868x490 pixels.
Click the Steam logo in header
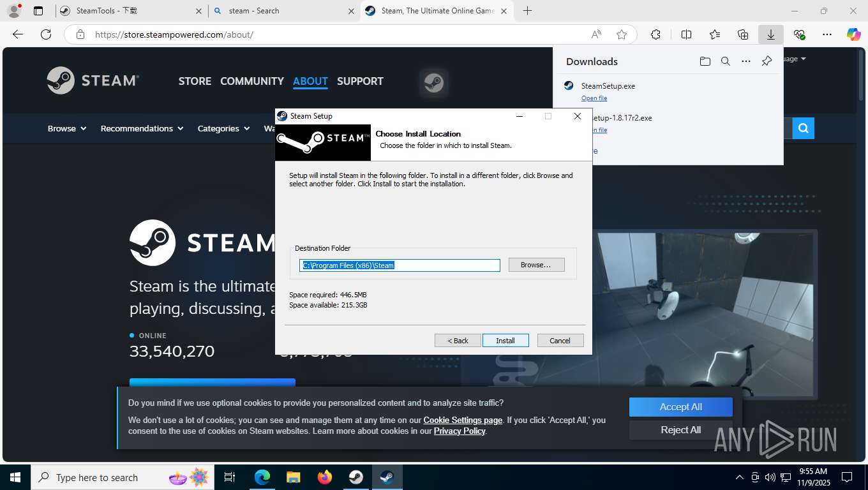[93, 80]
